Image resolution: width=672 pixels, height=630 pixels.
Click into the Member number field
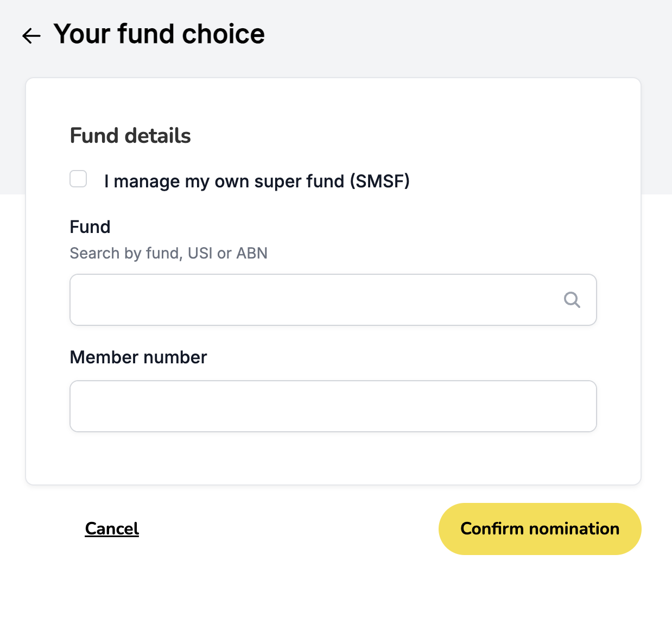(x=333, y=406)
